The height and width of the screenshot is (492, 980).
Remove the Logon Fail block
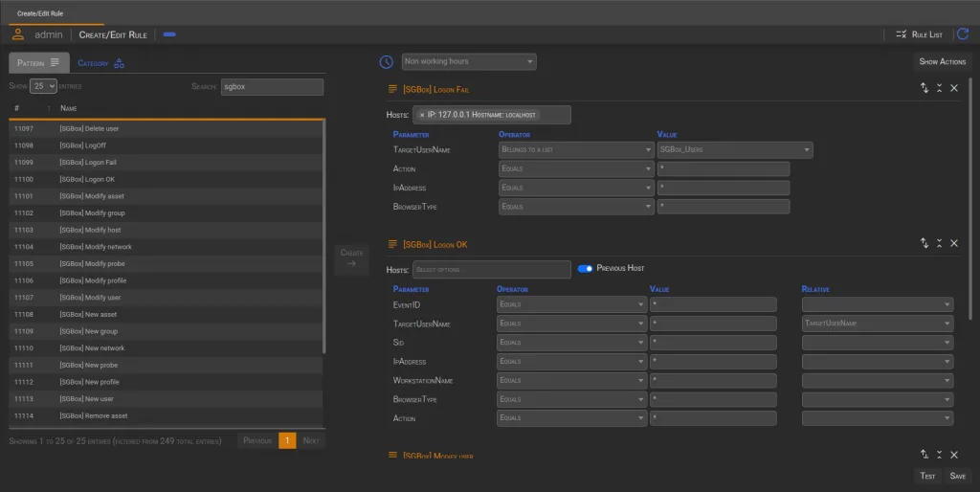click(x=954, y=88)
